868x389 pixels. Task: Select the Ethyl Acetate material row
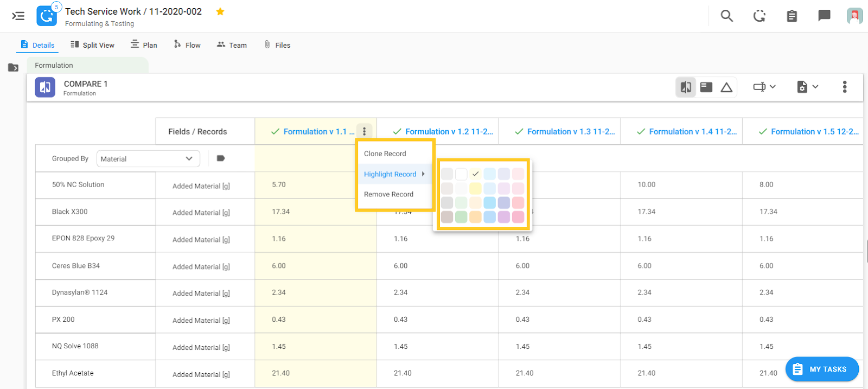point(95,373)
